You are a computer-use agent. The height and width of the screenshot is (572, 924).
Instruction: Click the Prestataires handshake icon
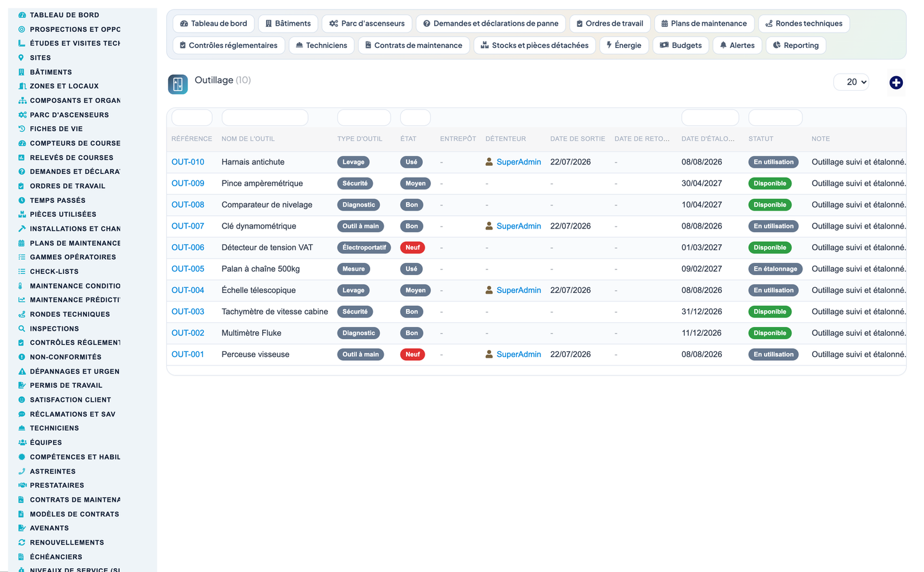(22, 485)
